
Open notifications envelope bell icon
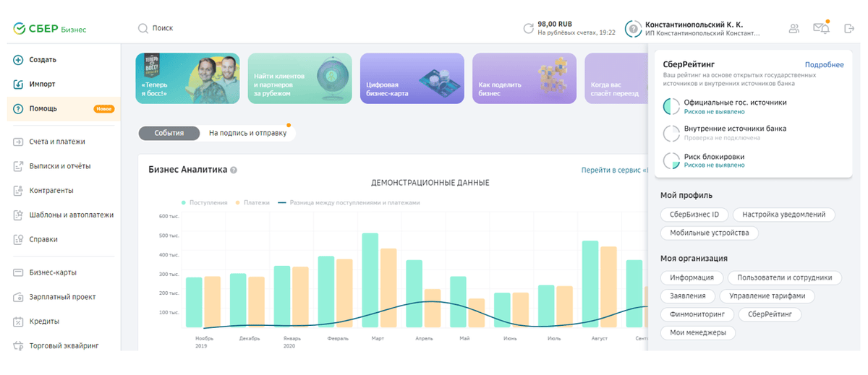(x=821, y=28)
